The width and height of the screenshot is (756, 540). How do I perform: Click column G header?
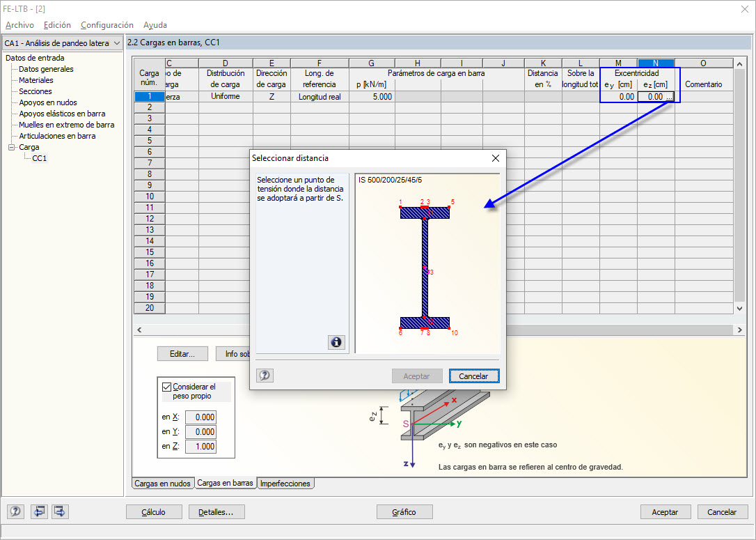tap(372, 63)
